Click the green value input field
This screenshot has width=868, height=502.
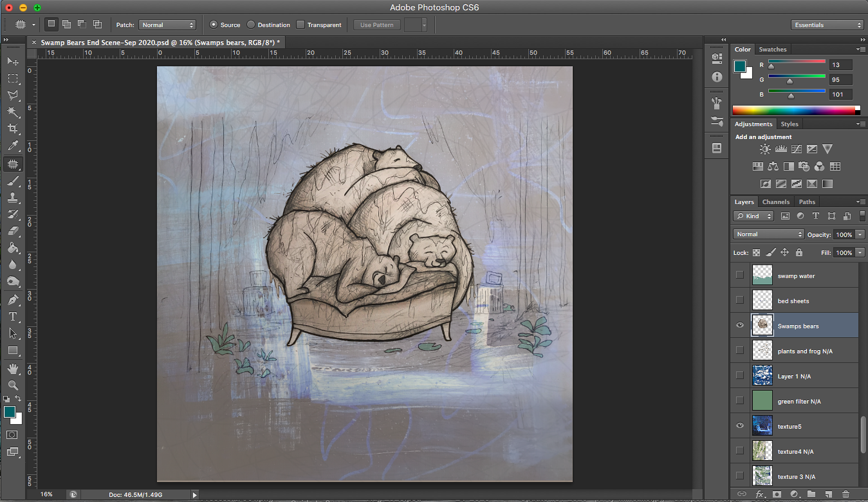click(x=841, y=80)
